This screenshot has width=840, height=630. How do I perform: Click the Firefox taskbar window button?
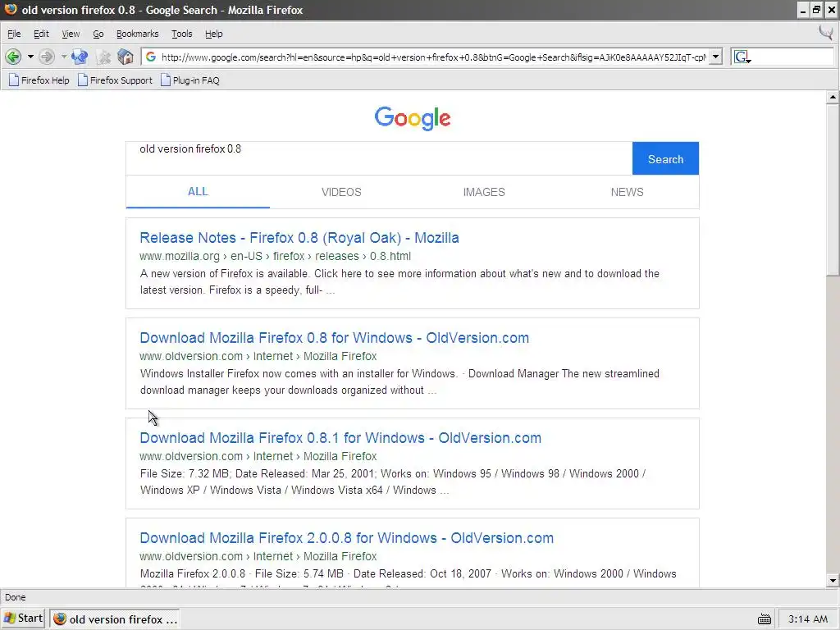115,619
